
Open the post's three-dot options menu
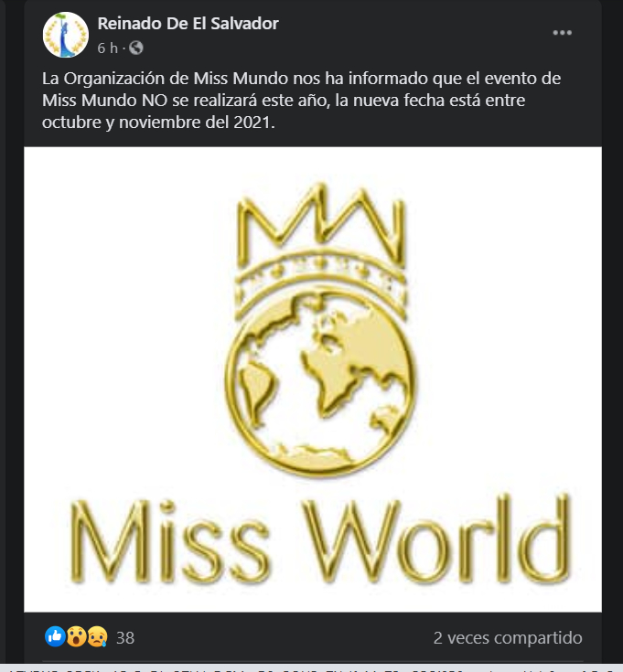coord(562,33)
